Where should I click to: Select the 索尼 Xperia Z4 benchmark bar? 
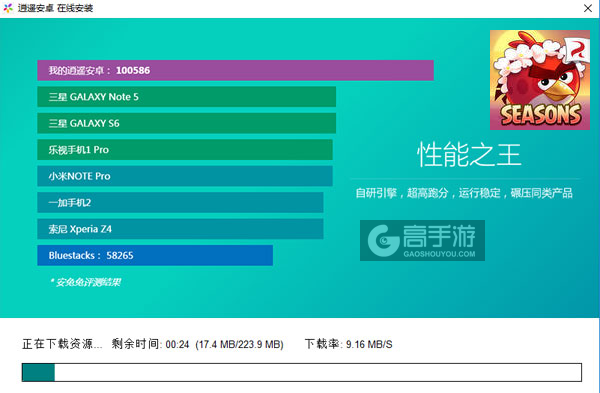coord(180,229)
